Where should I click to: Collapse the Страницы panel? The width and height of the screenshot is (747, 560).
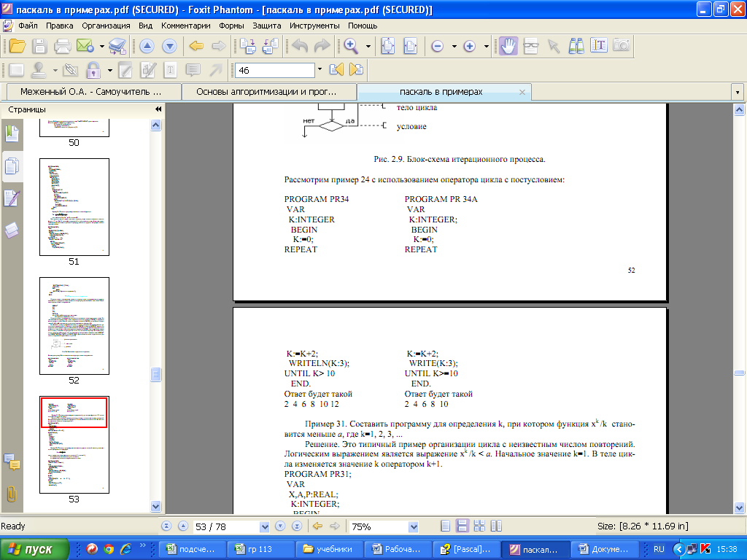pyautogui.click(x=158, y=109)
